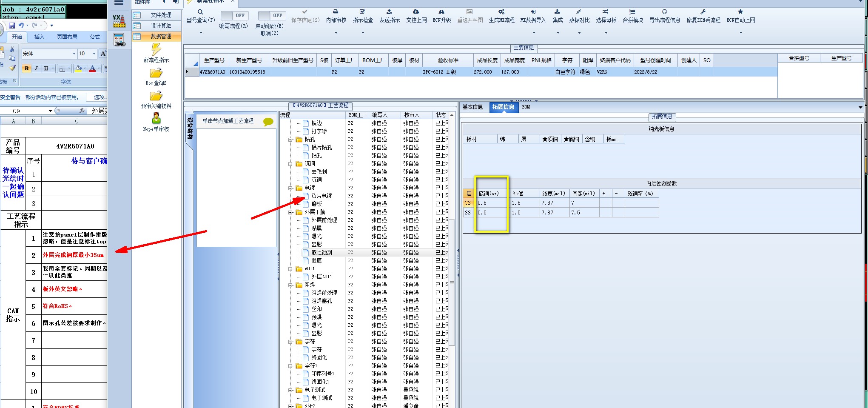Click the 文控上网 cloud icon

pos(416,12)
